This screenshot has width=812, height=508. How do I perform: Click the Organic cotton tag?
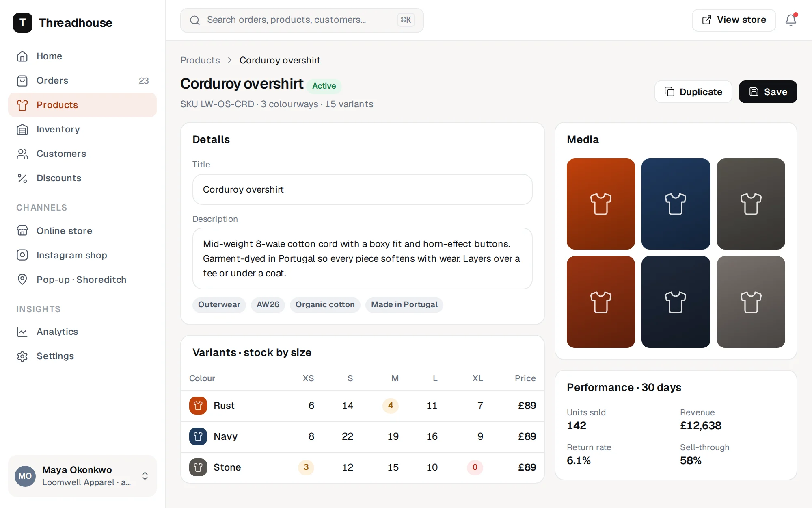tap(325, 305)
